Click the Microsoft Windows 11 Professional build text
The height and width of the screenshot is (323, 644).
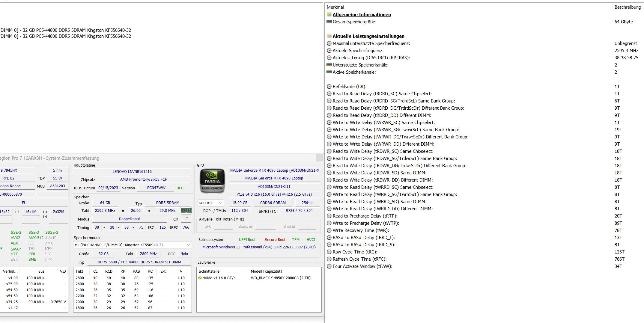259,247
